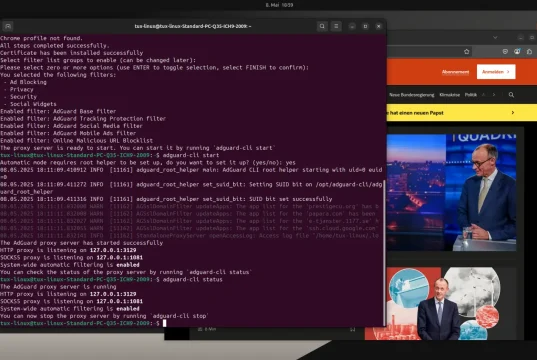Open article image of man at podium
The height and width of the screenshot is (360, 537).
[451, 193]
